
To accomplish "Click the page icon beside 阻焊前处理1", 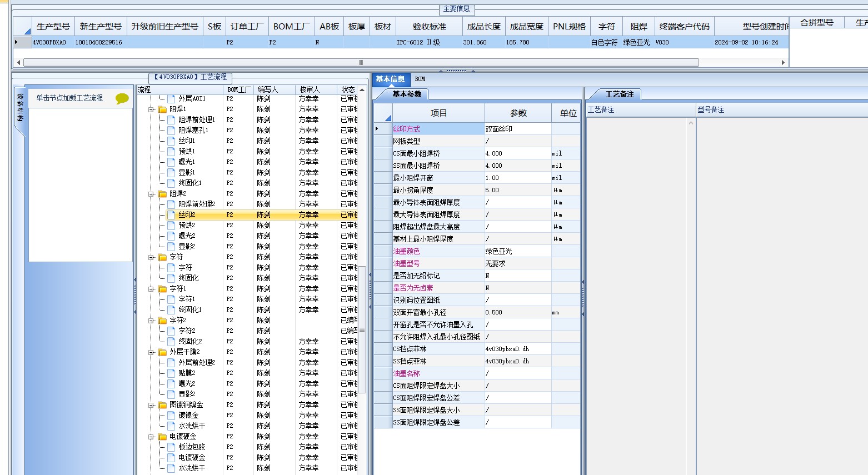I will [x=172, y=119].
